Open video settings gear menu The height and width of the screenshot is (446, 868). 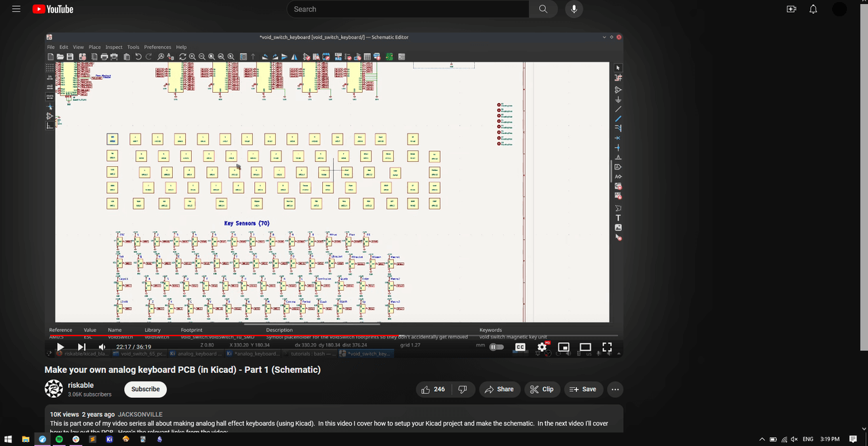coord(542,347)
